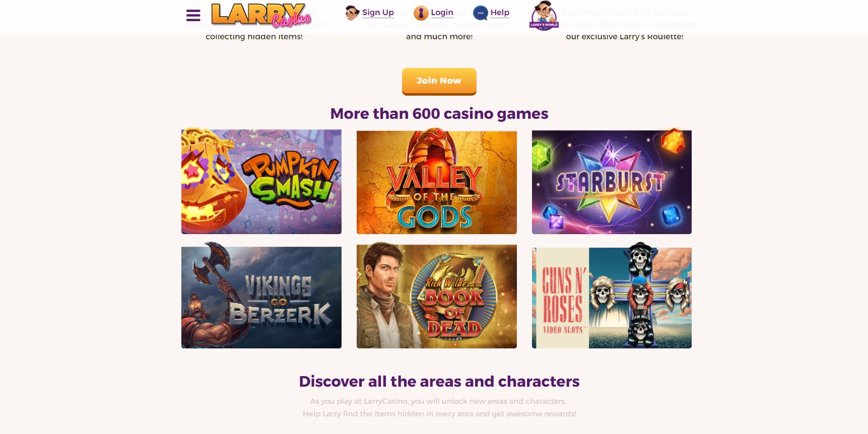Click the Join Now button
Viewport: 868px width, 434px height.
[x=439, y=81]
